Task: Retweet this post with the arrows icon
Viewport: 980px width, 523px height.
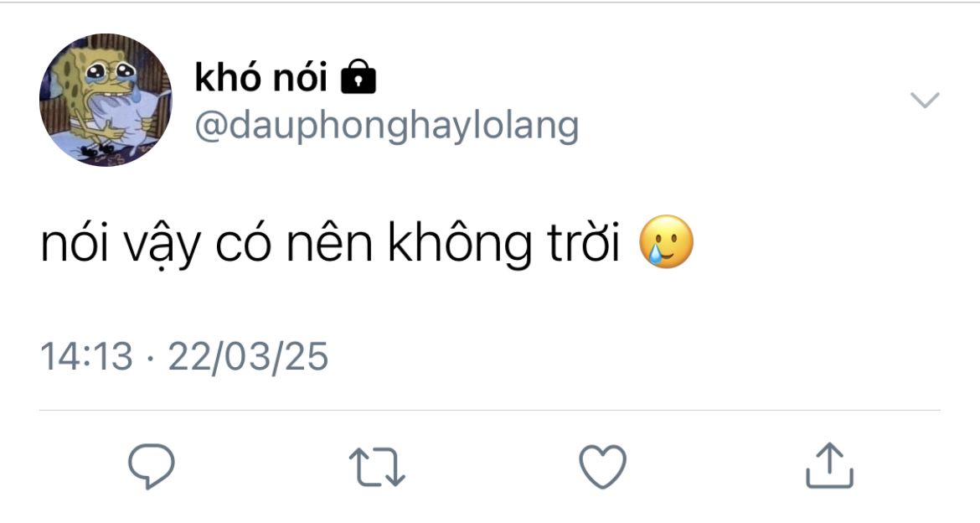Action: (377, 467)
